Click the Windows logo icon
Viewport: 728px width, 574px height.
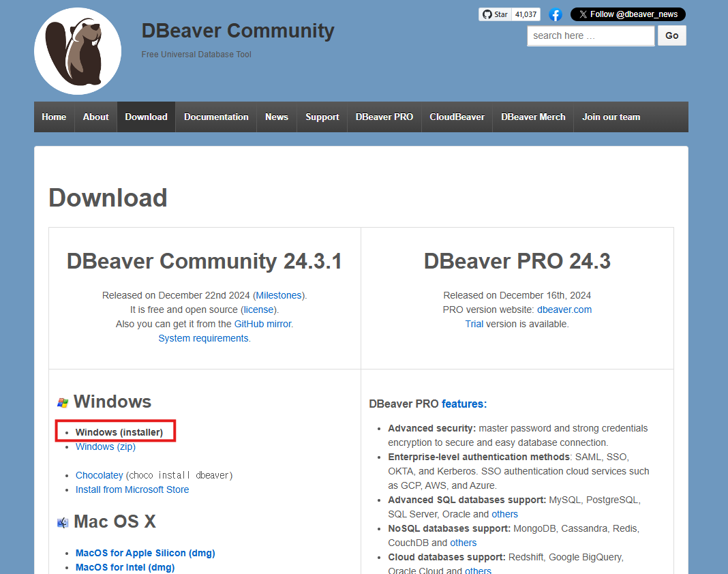(x=63, y=403)
